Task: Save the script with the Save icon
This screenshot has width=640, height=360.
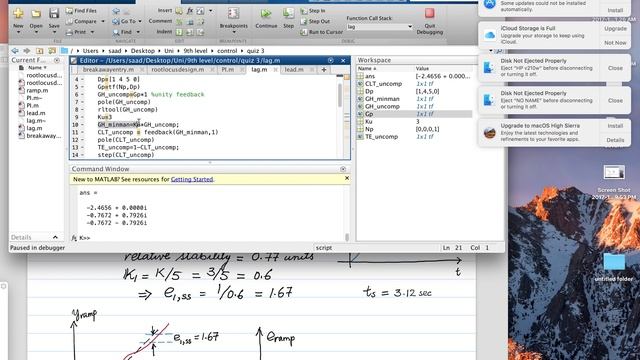Action: point(54,13)
